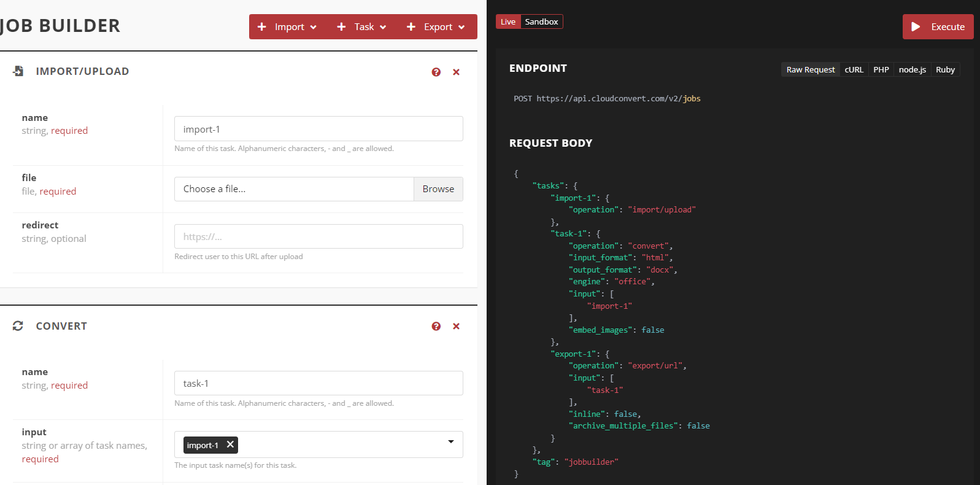The image size is (980, 485).
Task: Select the node.js code tab
Action: pos(912,69)
